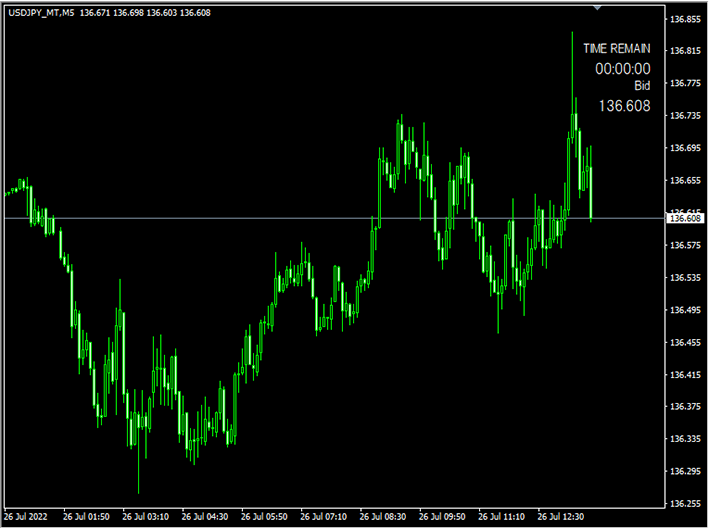Click the 136.815 price scale label
709x528 pixels.
click(685, 51)
